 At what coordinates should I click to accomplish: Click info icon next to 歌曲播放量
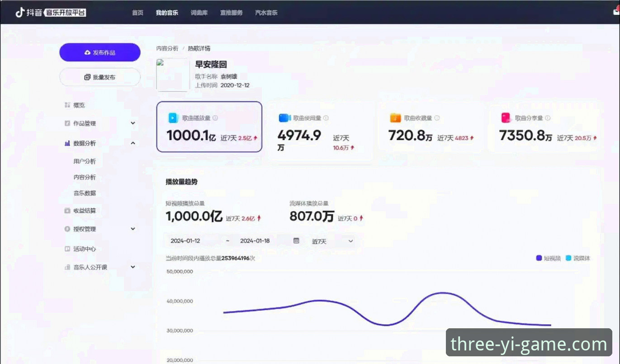[215, 118]
